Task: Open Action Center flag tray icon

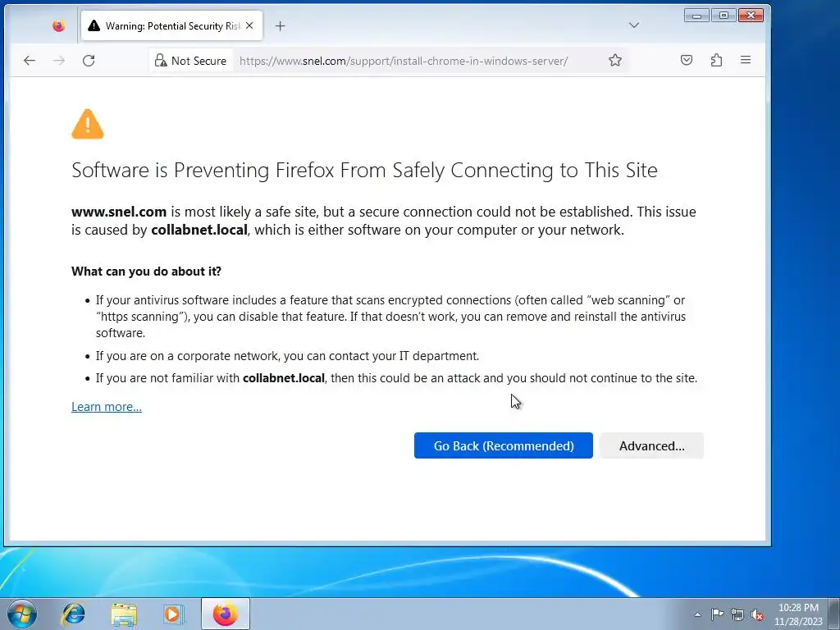Action: pos(717,614)
